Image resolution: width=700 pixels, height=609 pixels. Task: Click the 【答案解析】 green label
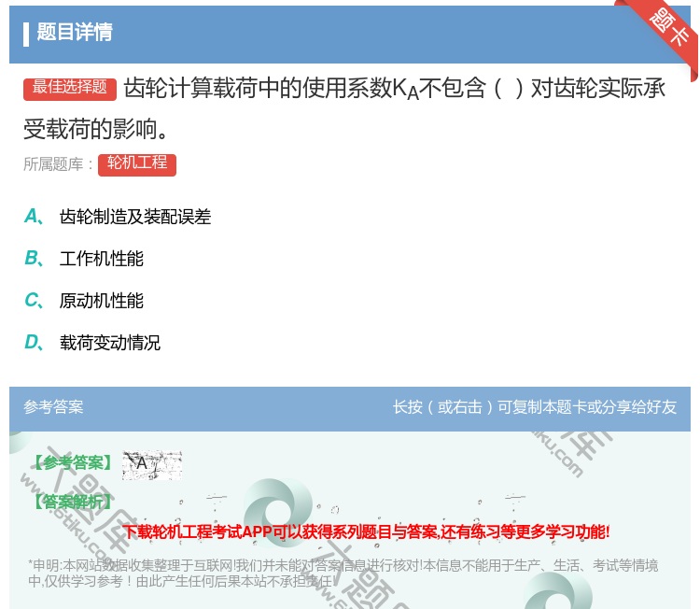72,502
